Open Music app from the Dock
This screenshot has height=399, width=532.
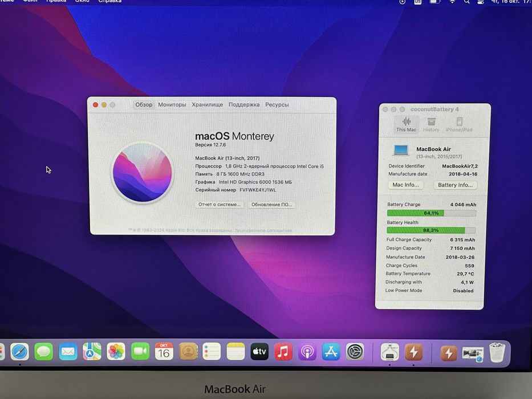click(283, 352)
